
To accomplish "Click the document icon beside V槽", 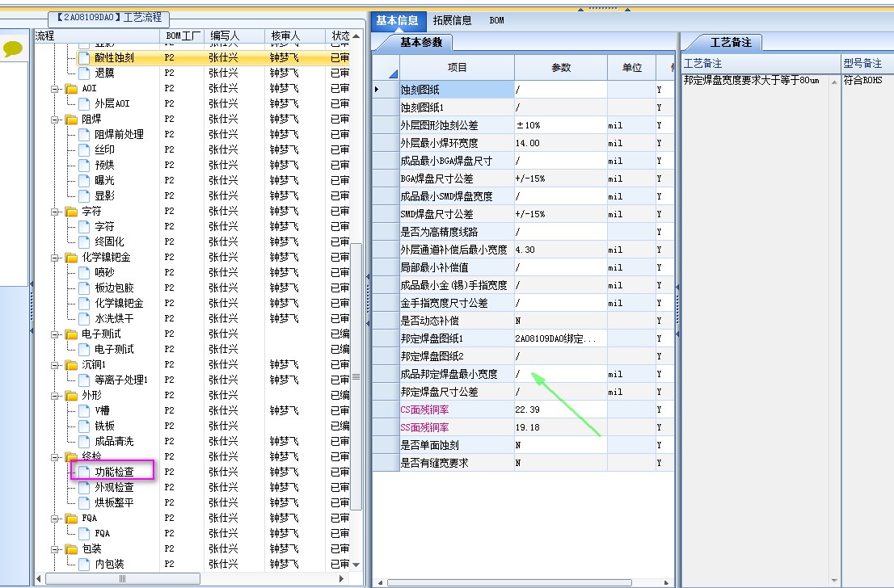I will pos(84,411).
